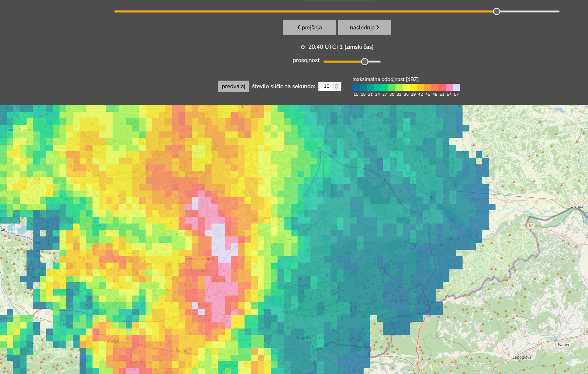This screenshot has height=374, width=588.
Task: Click the refresh icon beside 20.40 UTC+1
Action: click(303, 47)
